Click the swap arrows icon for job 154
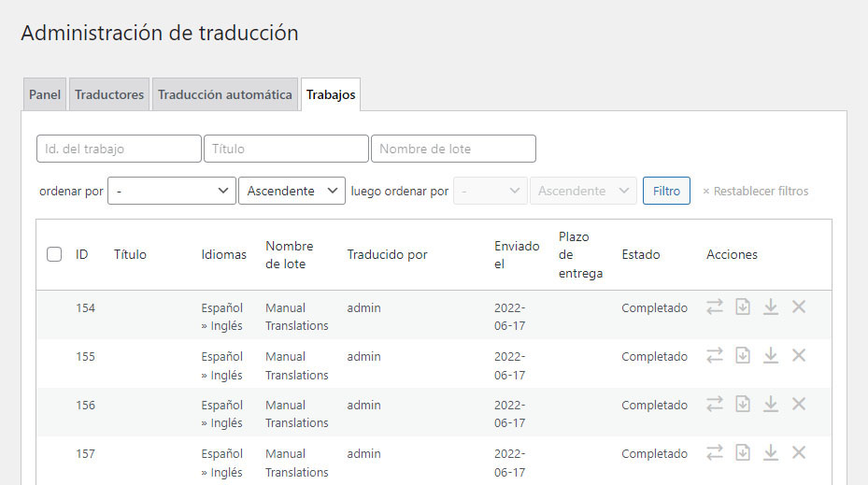This screenshot has height=485, width=868. pyautogui.click(x=715, y=307)
